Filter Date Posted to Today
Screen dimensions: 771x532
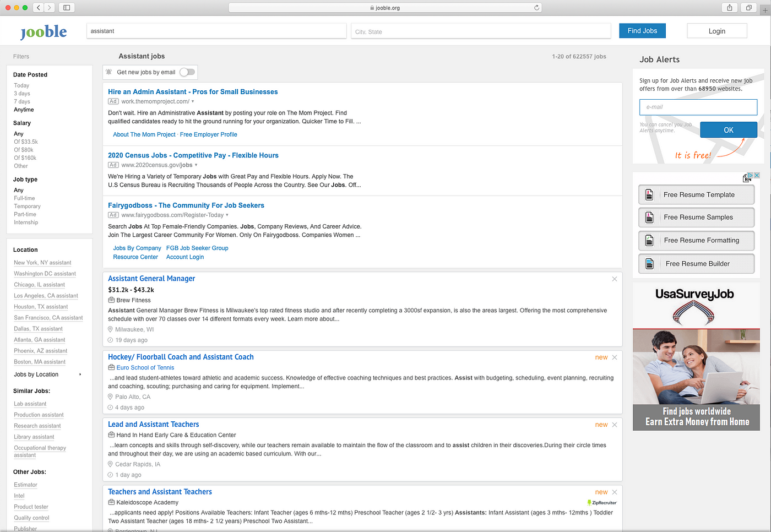21,85
